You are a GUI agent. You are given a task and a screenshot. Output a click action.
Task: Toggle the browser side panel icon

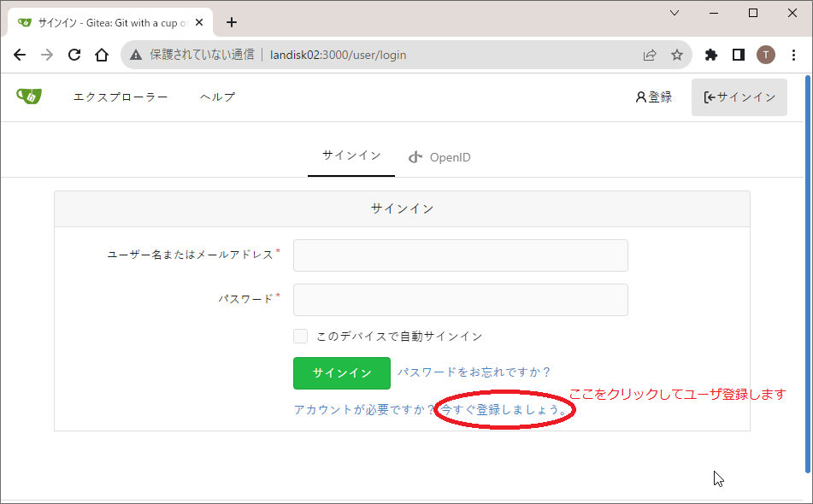click(x=739, y=55)
